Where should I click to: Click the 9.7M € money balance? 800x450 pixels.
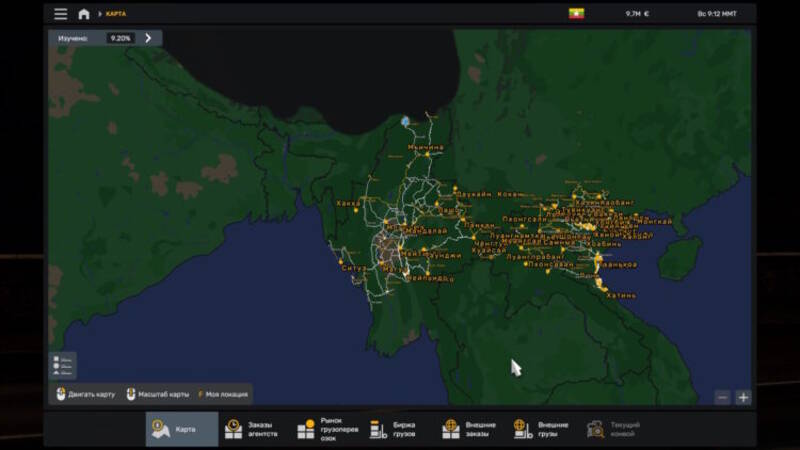click(637, 14)
